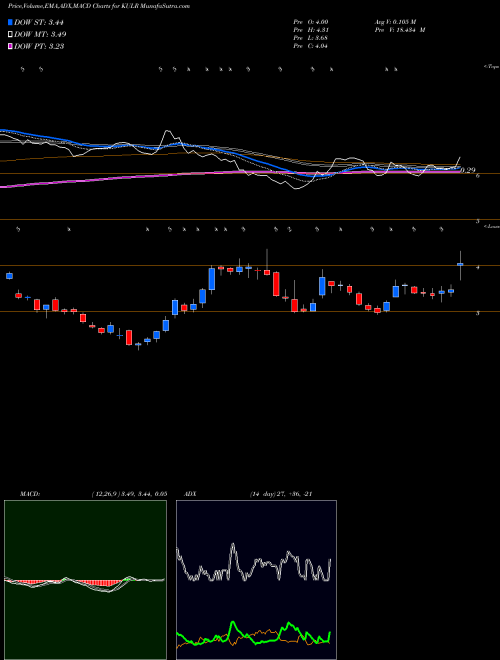Screen dimensions: 500x660
Task: Click the Pre C: 4.04 value
Action: [x=311, y=46]
